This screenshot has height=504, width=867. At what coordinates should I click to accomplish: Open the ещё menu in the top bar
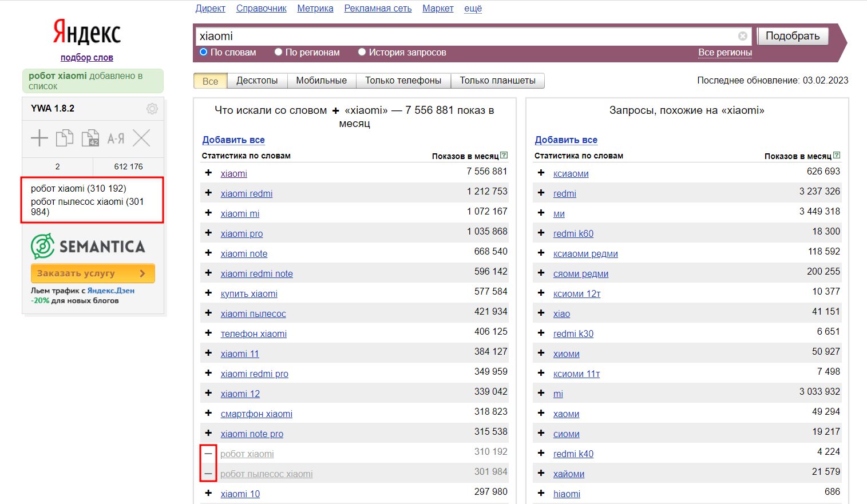pyautogui.click(x=473, y=8)
